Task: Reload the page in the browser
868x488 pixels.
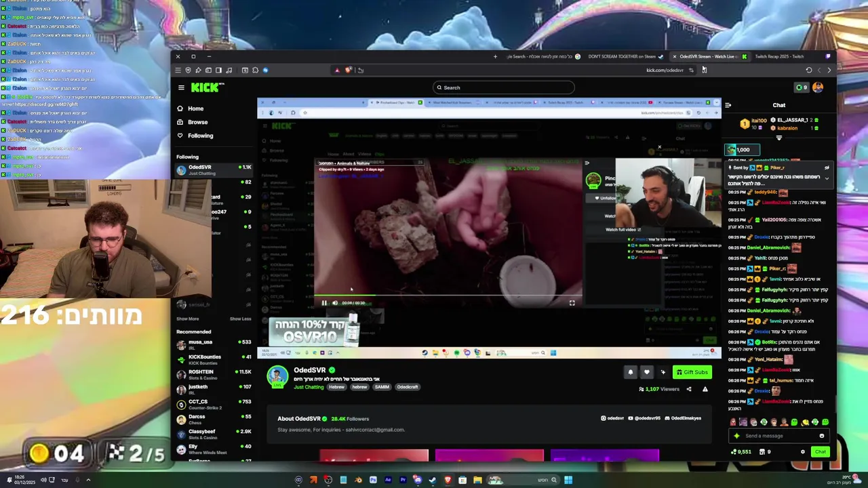Action: click(x=808, y=70)
